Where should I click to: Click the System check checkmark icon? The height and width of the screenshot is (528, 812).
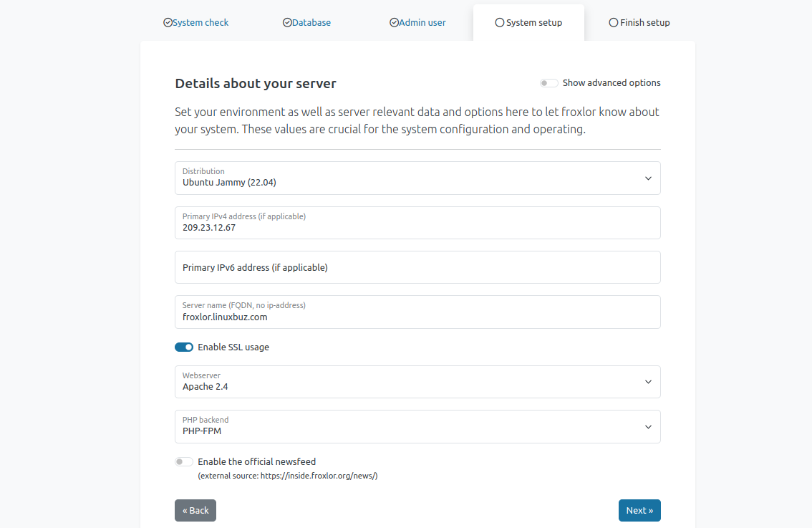[x=168, y=23]
